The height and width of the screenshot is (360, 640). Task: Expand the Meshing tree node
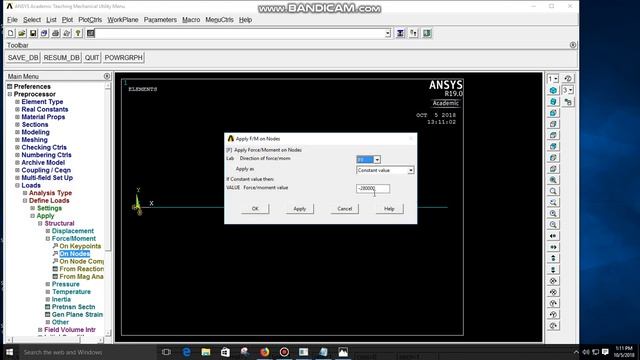click(x=18, y=140)
